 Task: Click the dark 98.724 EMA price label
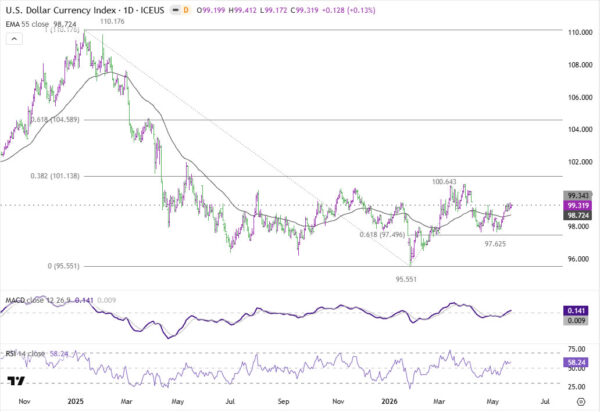[x=578, y=216]
